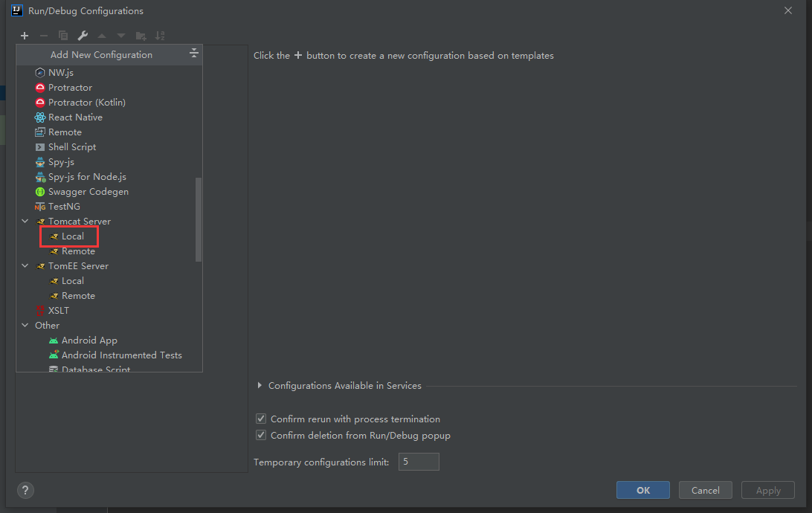The image size is (812, 513).
Task: Select the React Native atom icon
Action: pyautogui.click(x=40, y=117)
